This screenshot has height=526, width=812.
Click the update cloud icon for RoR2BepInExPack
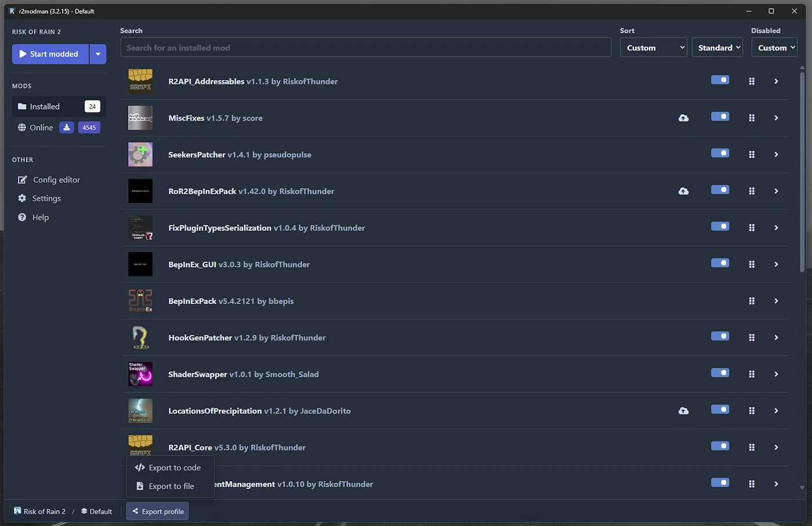click(x=684, y=191)
